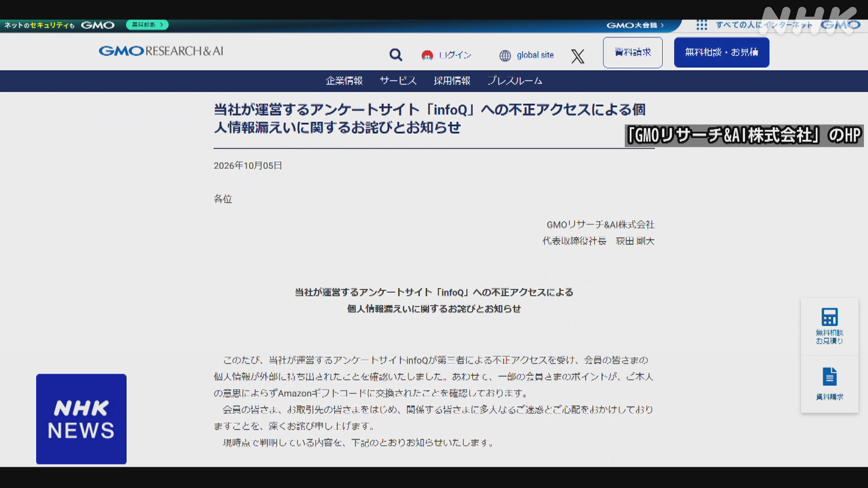Click the green 無料診断 arrow pill

click(147, 25)
